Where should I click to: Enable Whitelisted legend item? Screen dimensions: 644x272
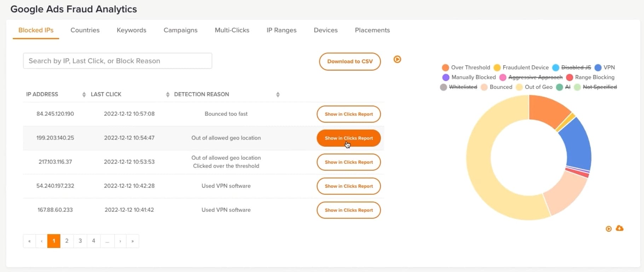[x=459, y=87]
